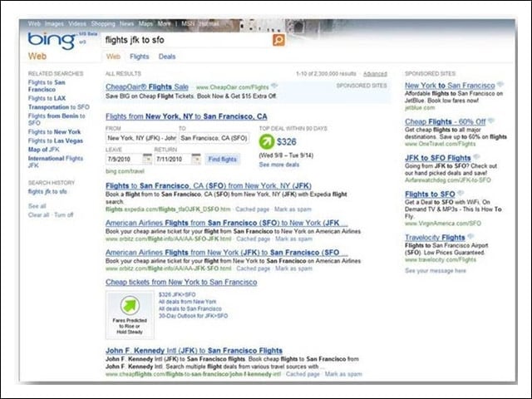The image size is (532, 399).
Task: Open Maps in the top navigation
Action: tap(145, 24)
